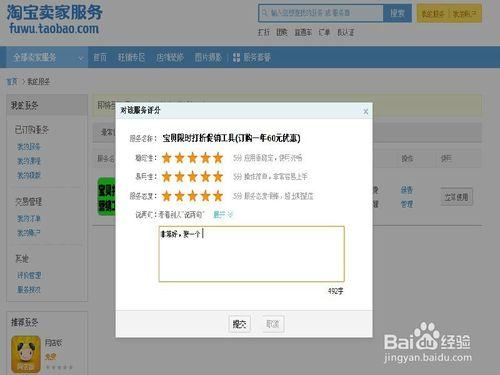Screen dimensions: 500x375
Task: Set the first rating row to five stars
Action: pyautogui.click(x=218, y=158)
